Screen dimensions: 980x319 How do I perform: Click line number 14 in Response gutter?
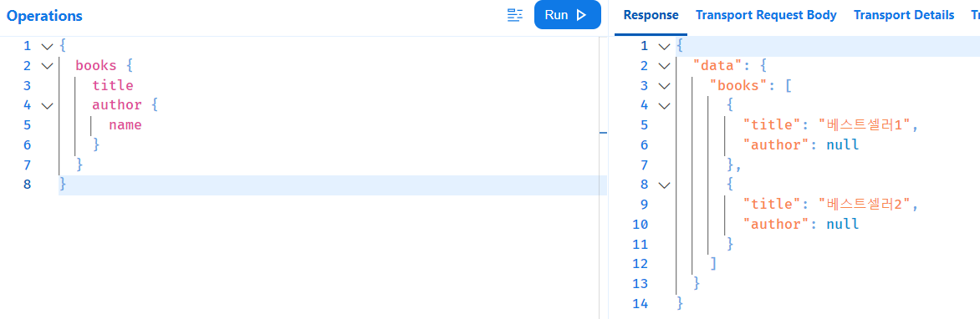641,303
